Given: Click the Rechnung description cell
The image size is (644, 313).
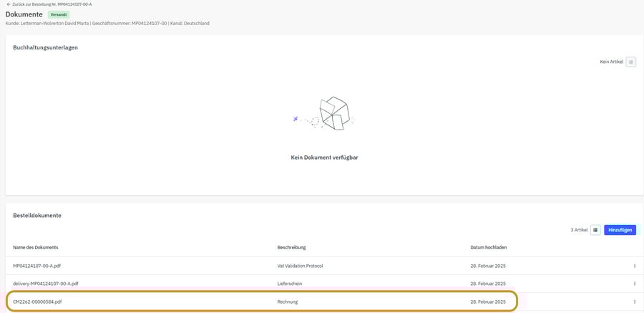Looking at the screenshot, I should (288, 302).
